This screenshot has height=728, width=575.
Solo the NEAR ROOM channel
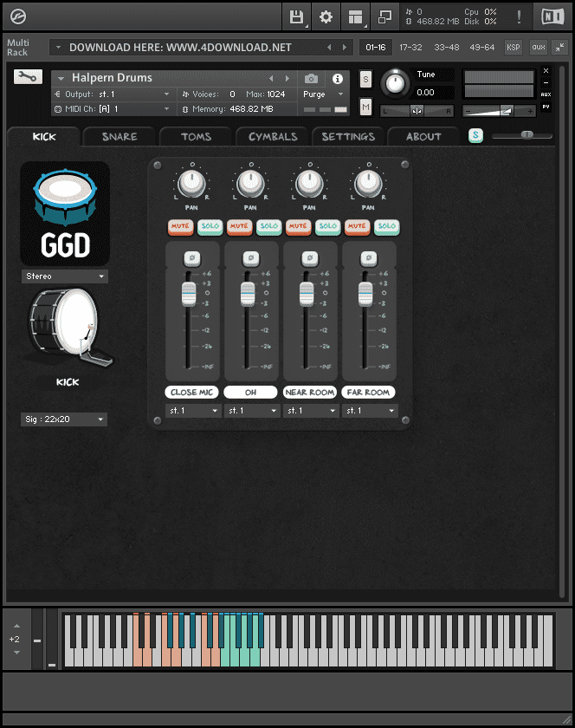click(327, 226)
